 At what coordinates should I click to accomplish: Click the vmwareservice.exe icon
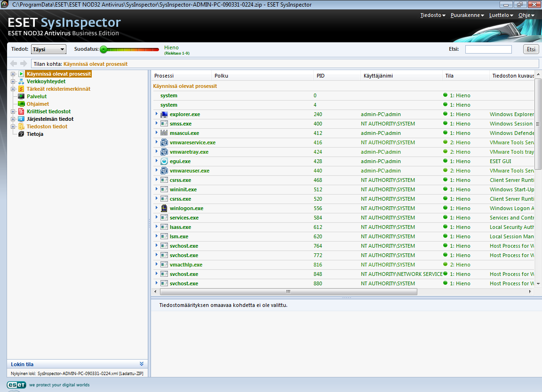(164, 142)
